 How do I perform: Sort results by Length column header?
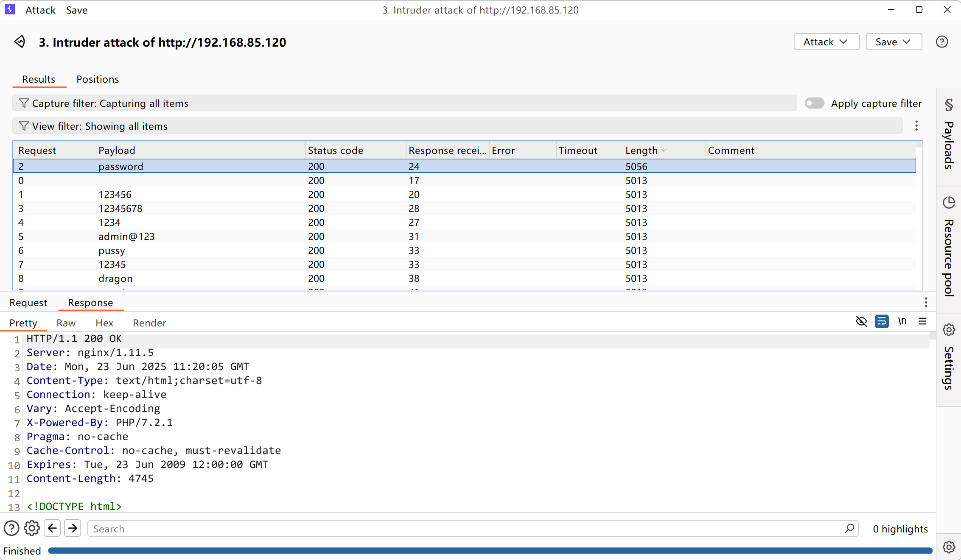pyautogui.click(x=642, y=150)
